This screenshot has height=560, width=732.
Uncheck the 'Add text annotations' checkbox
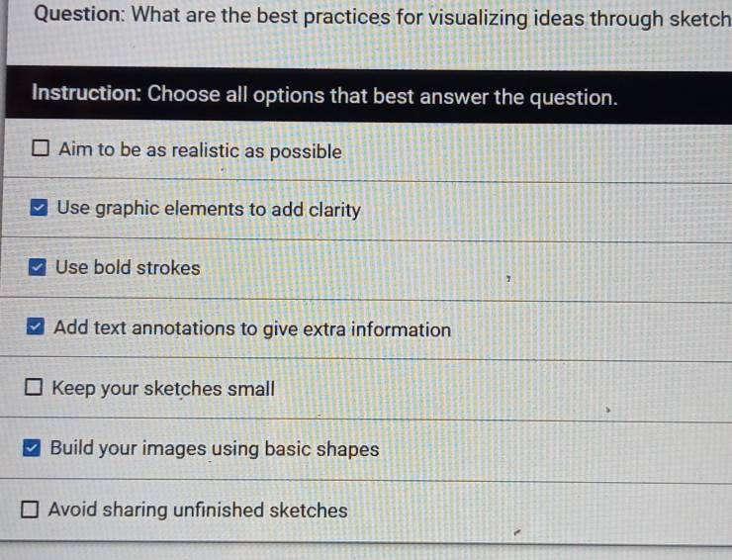[35, 327]
